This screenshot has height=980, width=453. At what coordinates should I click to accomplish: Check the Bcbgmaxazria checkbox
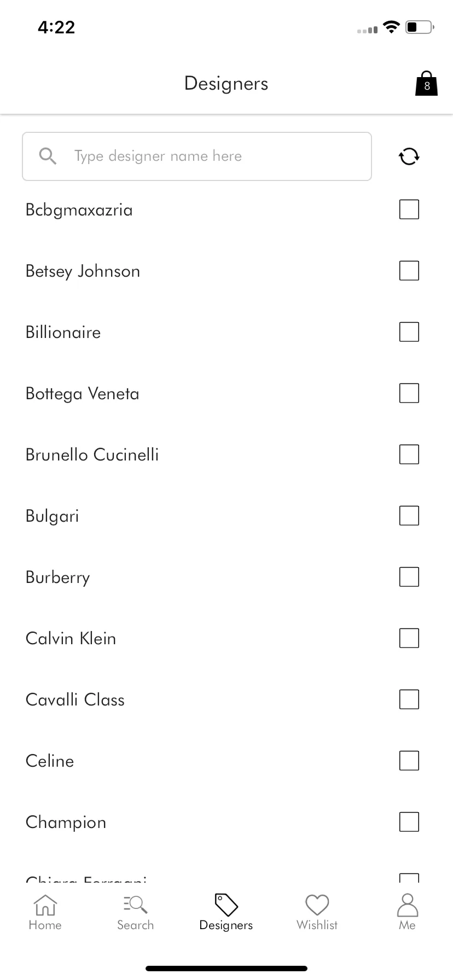pos(409,209)
